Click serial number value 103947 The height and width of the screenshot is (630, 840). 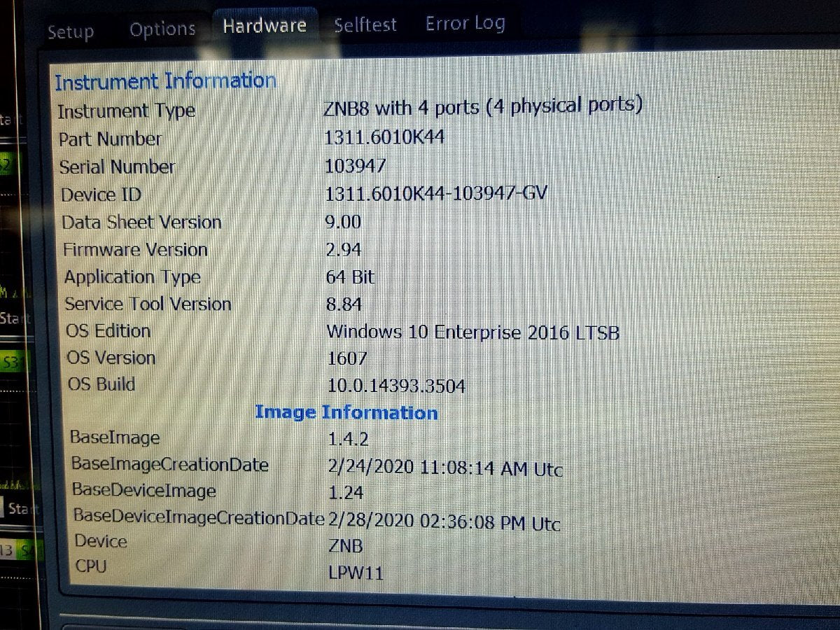pyautogui.click(x=356, y=166)
